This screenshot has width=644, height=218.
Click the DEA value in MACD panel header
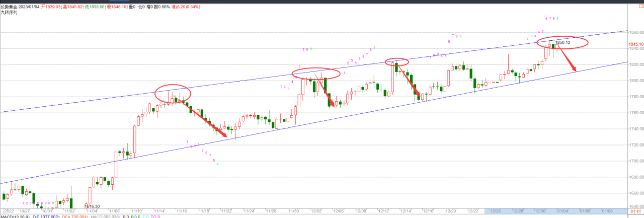pos(75,216)
